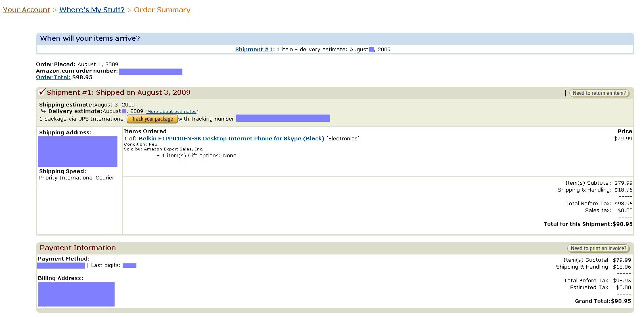644x317 pixels.
Task: Click the 'Shipping Speed:' label
Action: tap(63, 171)
